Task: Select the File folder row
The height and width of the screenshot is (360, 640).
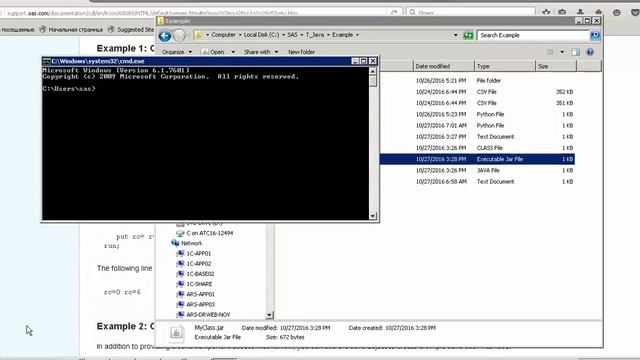Action: click(477, 81)
